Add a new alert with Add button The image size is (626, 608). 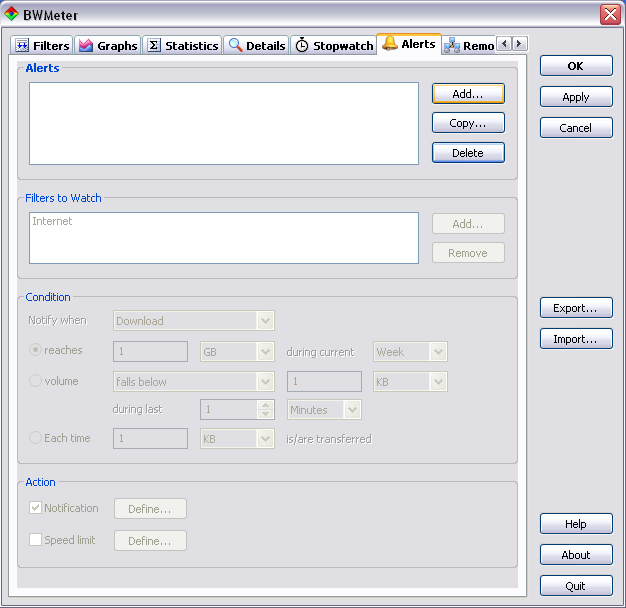point(468,93)
